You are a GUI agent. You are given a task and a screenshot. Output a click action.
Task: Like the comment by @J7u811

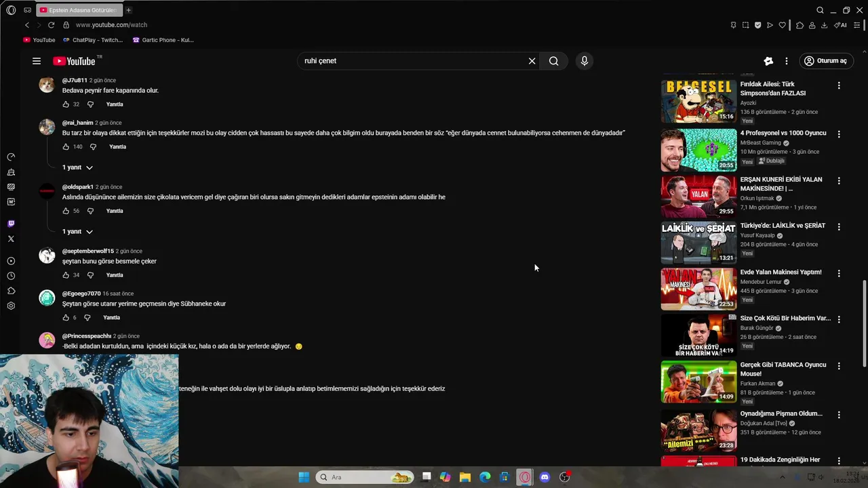(x=66, y=104)
